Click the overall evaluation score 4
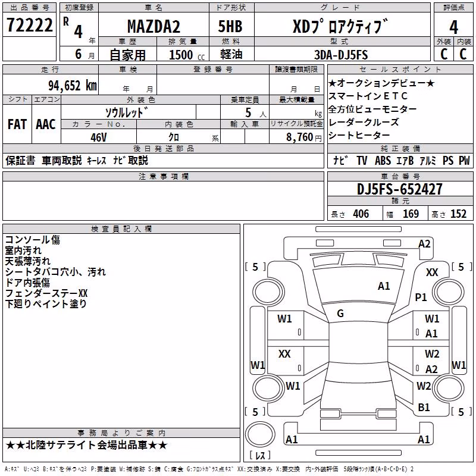The width and height of the screenshot is (476, 476). point(453,27)
